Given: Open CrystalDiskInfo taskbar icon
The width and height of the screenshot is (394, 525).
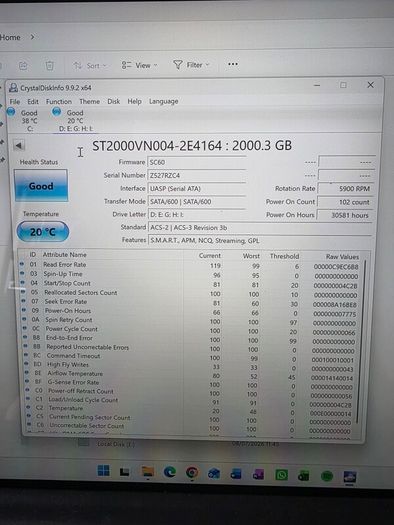Looking at the screenshot, I should coord(350,476).
